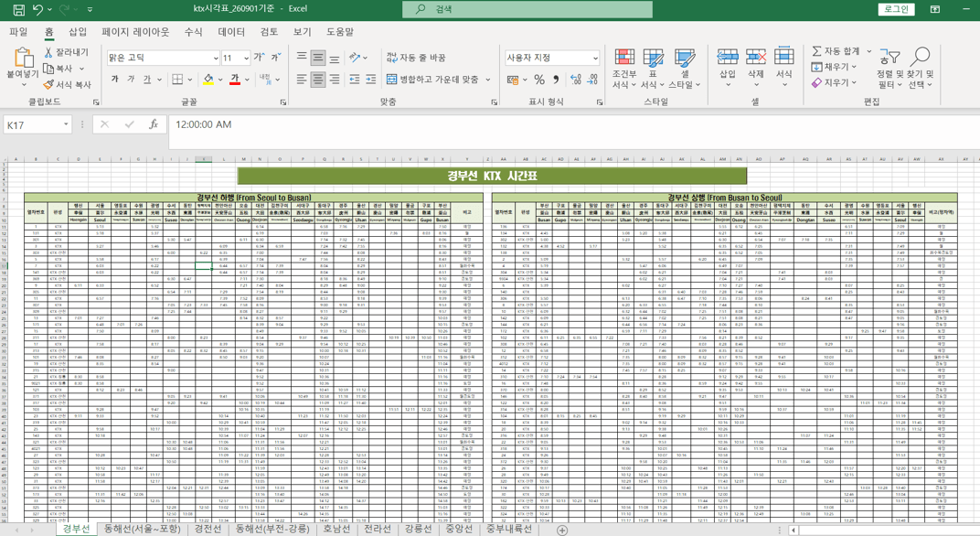Apply accounting number format icon

513,80
